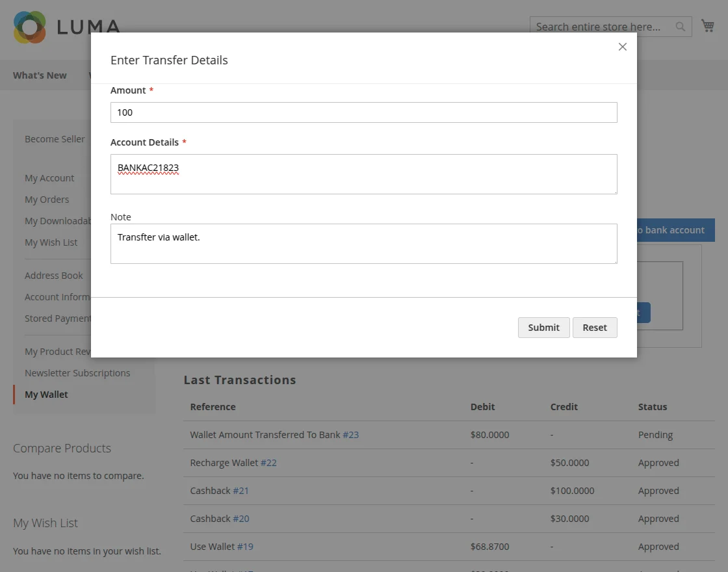Focus the Note text area
The height and width of the screenshot is (572, 728).
coord(364,243)
